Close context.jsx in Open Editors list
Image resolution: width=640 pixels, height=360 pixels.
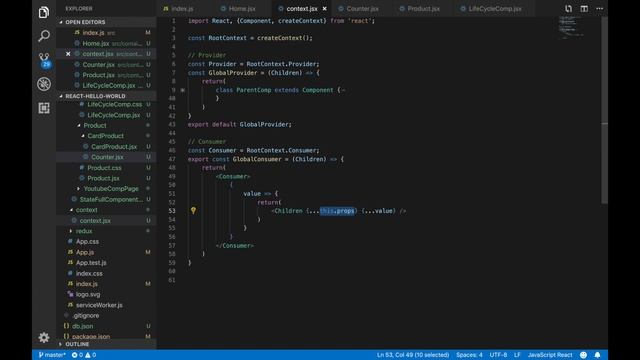[68, 54]
